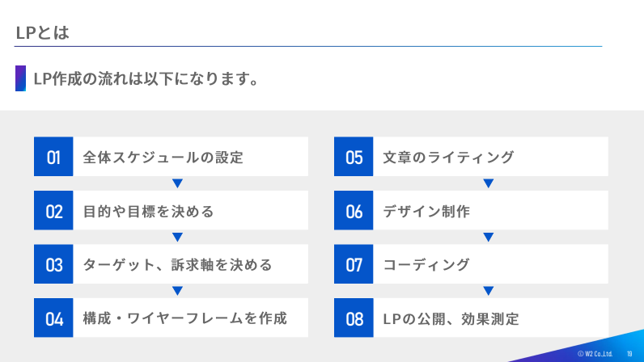This screenshot has width=644, height=362.
Task: Click the 07 number badge
Action: point(354,264)
